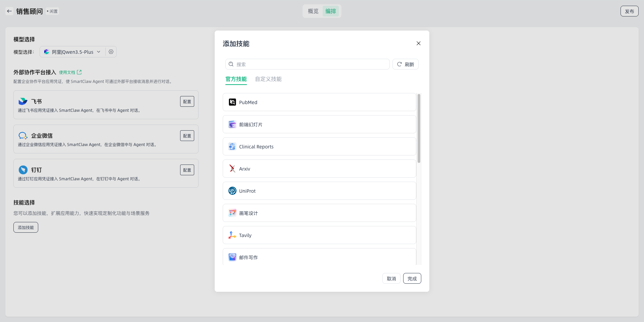Refresh the skill list with 刷新
Viewport: 644px width, 322px height.
(x=405, y=64)
